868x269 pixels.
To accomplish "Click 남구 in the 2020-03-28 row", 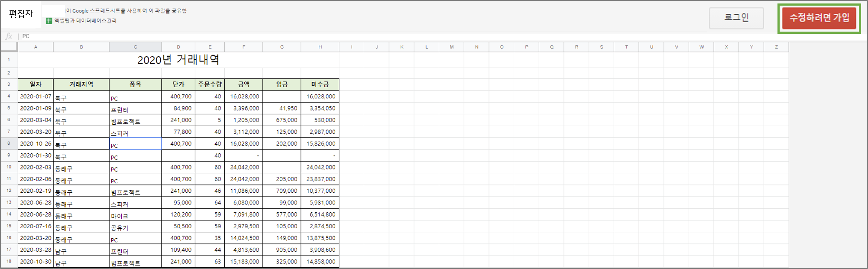I will [81, 250].
